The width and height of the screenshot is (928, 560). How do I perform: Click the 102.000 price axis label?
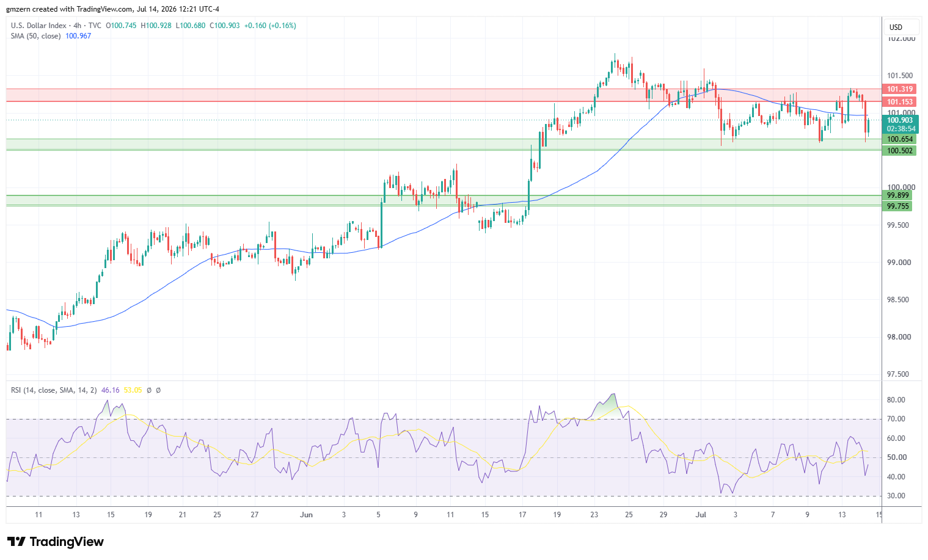[901, 38]
